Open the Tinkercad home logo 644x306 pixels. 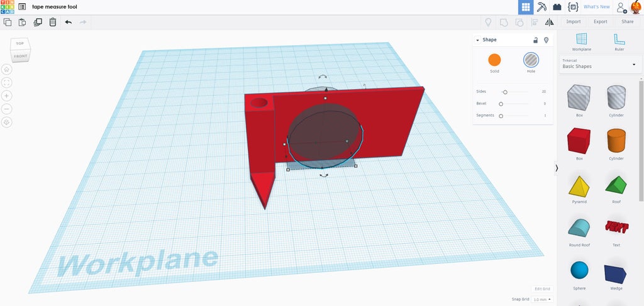[x=7, y=7]
